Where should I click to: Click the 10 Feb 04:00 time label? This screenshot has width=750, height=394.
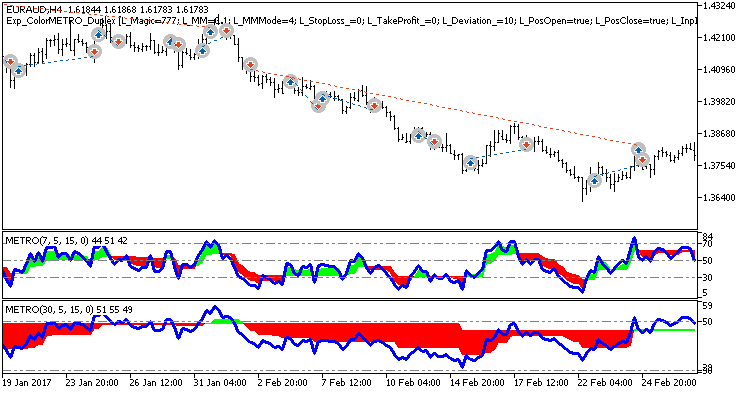pos(412,383)
